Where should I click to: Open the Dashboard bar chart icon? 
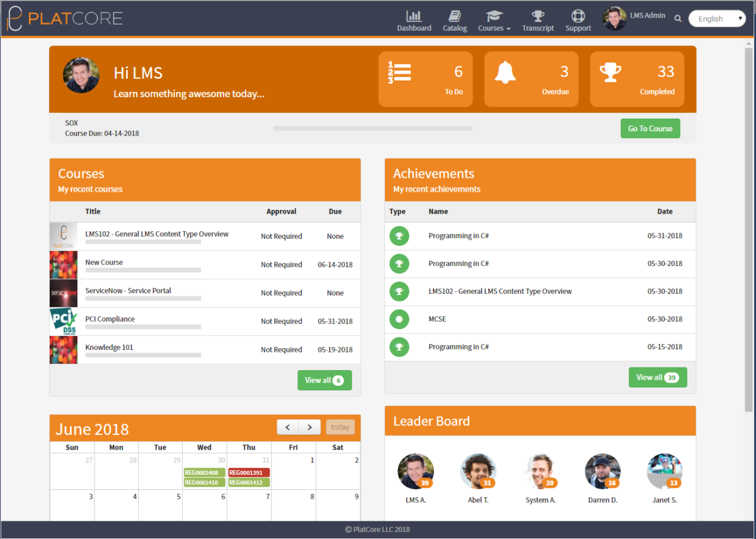pos(414,16)
